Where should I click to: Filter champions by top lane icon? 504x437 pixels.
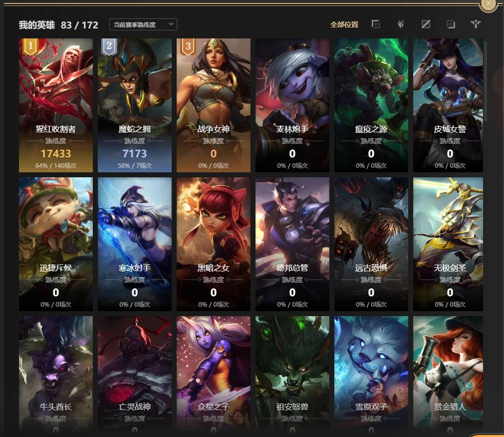click(x=375, y=24)
